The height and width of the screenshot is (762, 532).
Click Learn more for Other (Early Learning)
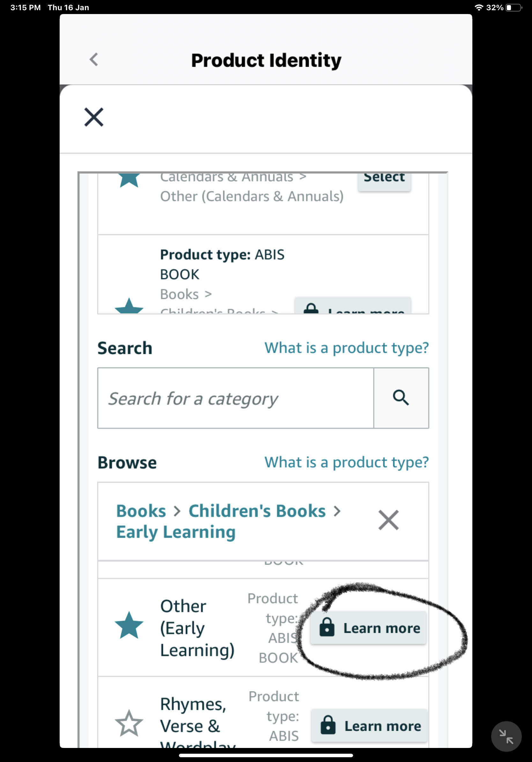point(368,628)
